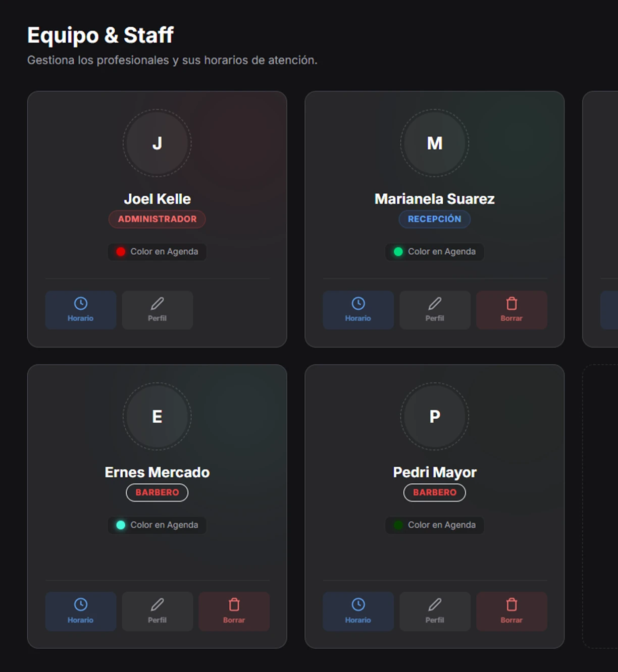Delete Ernes Mercado using Borrar

(x=234, y=611)
